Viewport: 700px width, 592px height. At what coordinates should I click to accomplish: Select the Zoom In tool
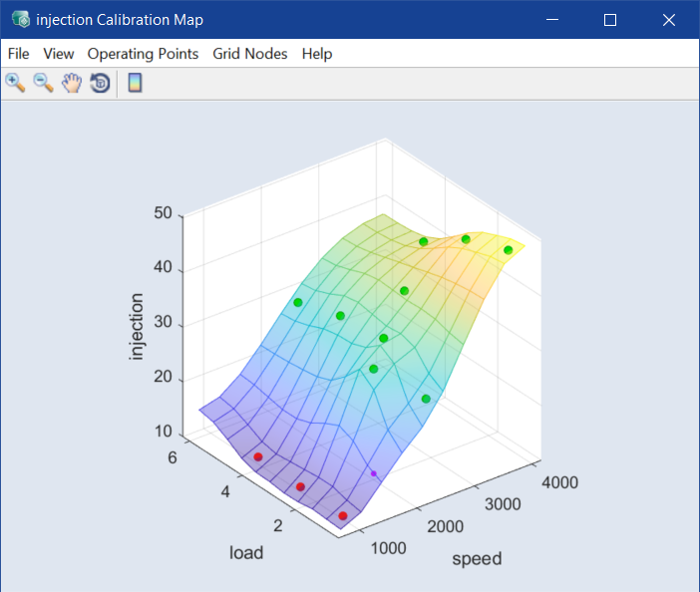point(15,83)
